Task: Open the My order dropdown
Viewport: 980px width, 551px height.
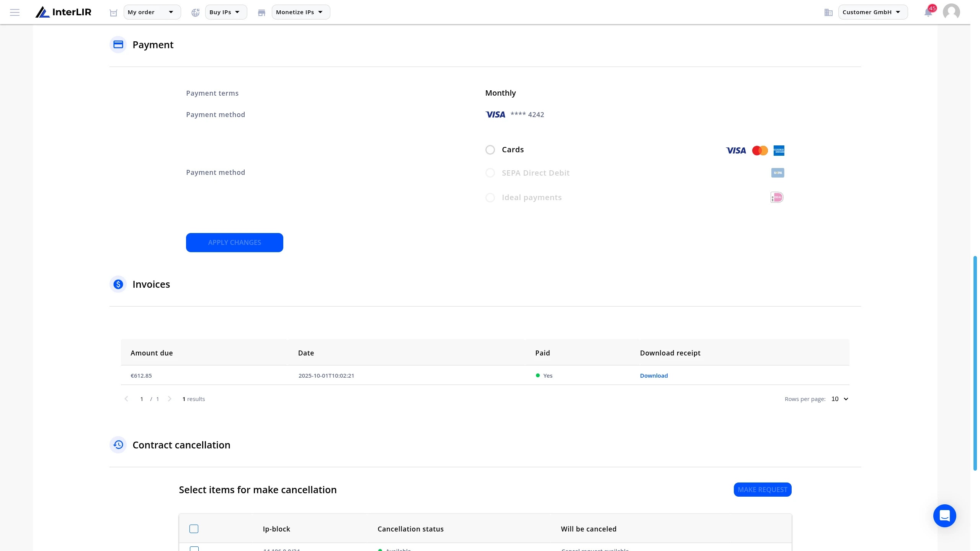Action: coord(152,12)
